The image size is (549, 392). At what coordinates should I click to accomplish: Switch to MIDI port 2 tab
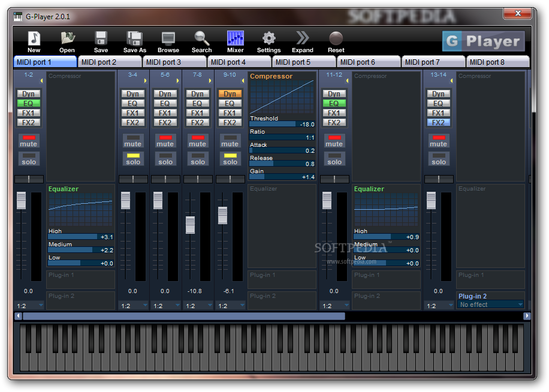point(110,62)
